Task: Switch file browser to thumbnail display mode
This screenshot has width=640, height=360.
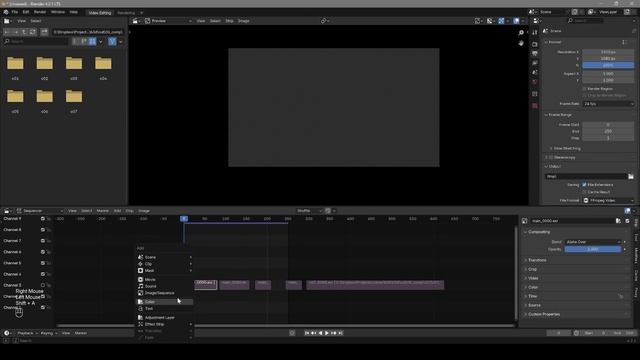Action: click(93, 41)
